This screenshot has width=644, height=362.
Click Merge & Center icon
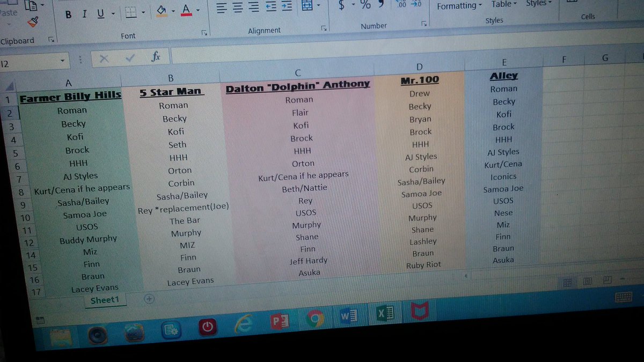click(x=307, y=5)
